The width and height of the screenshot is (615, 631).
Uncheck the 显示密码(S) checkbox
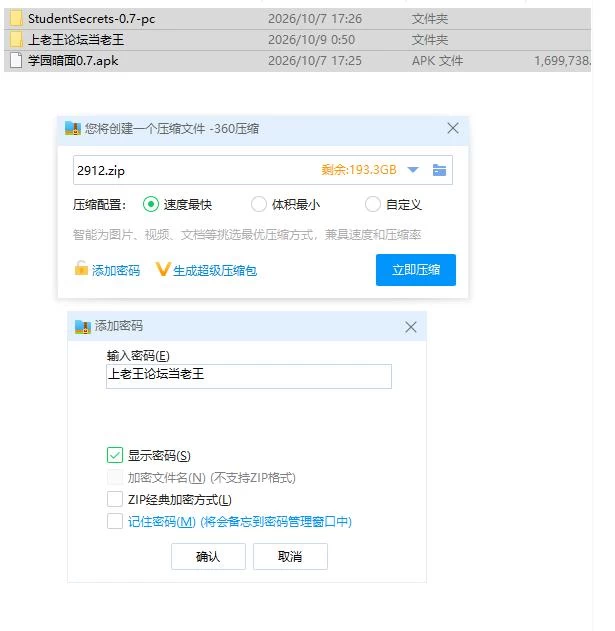click(x=115, y=455)
